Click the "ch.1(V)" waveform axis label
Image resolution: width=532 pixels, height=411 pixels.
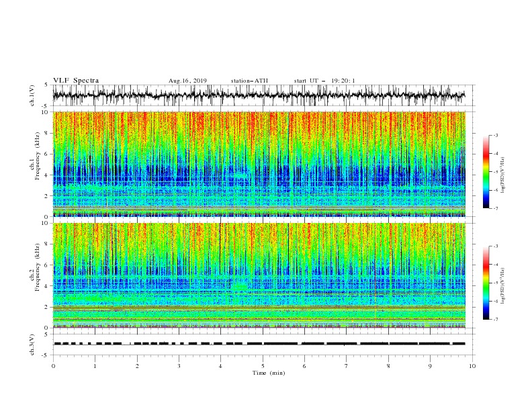tap(32, 95)
